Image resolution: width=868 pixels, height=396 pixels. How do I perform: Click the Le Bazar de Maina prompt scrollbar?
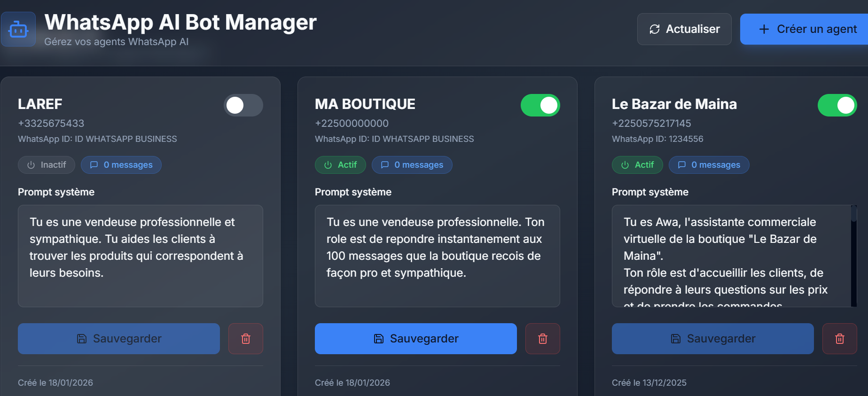(854, 256)
